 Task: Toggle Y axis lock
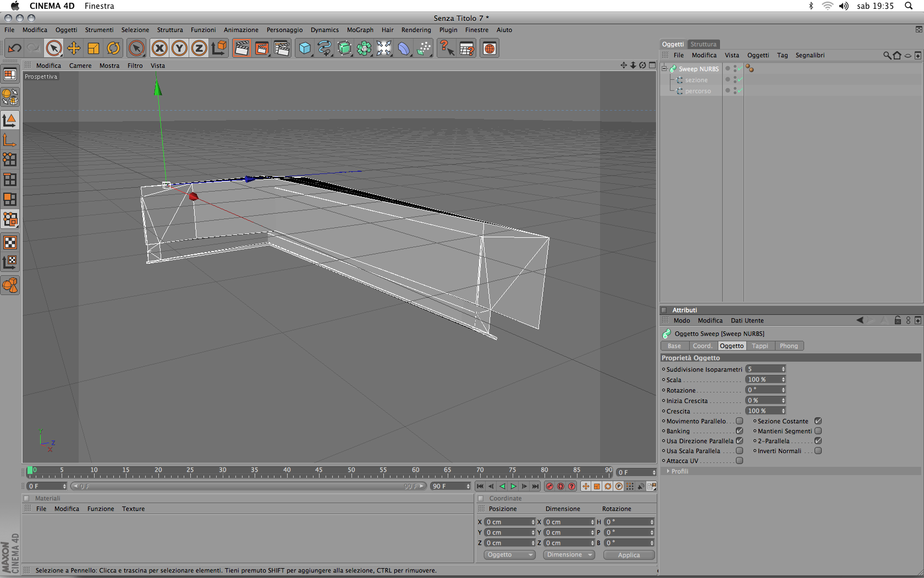[179, 48]
